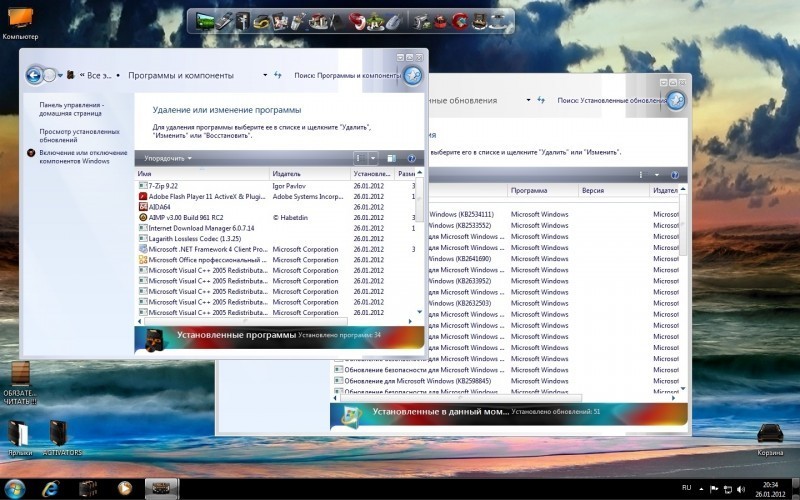Click scroll right arrow under programs list
The width and height of the screenshot is (800, 500).
(410, 321)
